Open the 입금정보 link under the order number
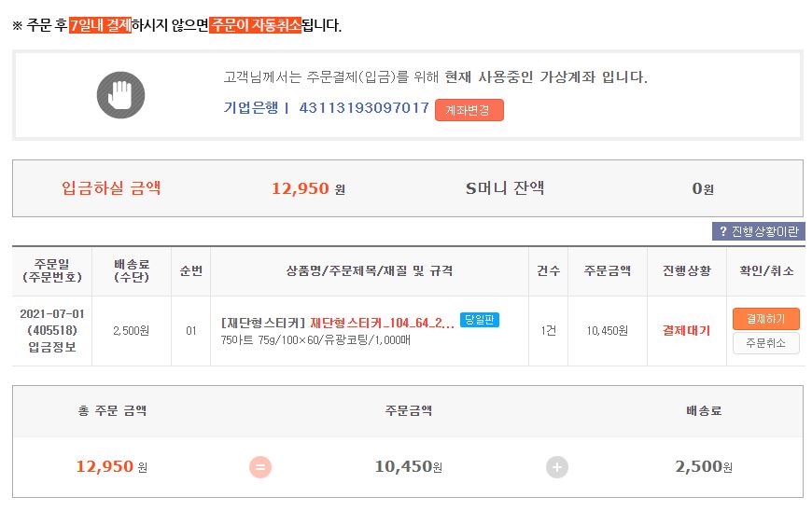Screen dimensions: 812x511 tap(52, 347)
